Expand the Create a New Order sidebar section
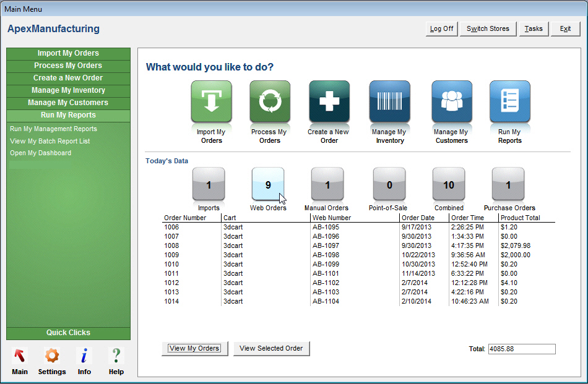Screen dimensions: 588x384 click(68, 78)
